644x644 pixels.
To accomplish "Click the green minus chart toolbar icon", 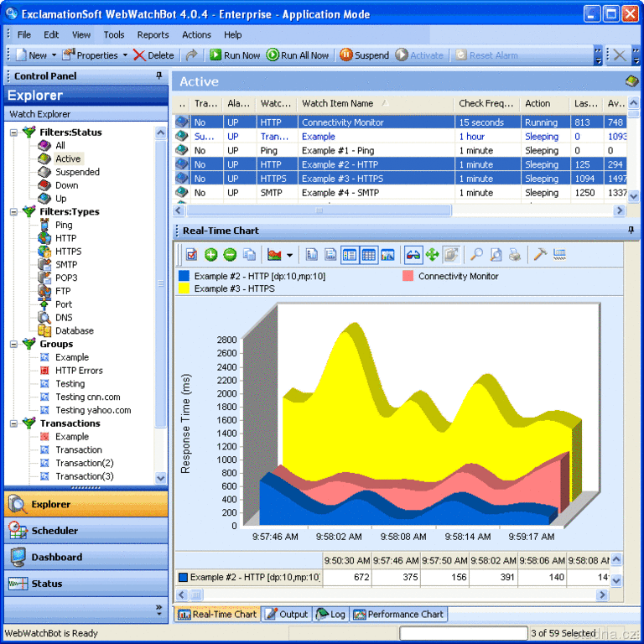I will pos(230,255).
